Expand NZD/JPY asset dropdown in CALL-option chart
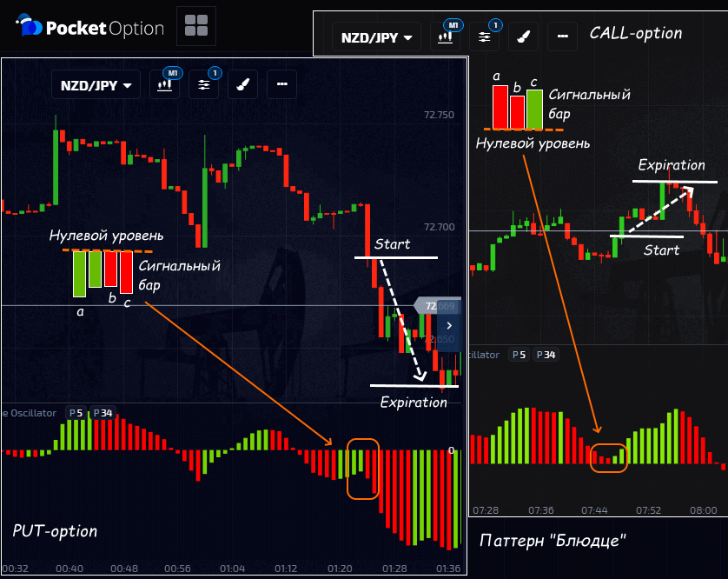Screen dimensions: 728x579 click(376, 38)
